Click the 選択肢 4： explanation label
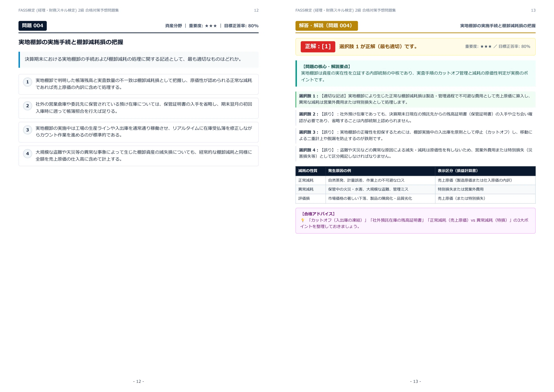The width and height of the screenshot is (554, 392). click(x=309, y=150)
